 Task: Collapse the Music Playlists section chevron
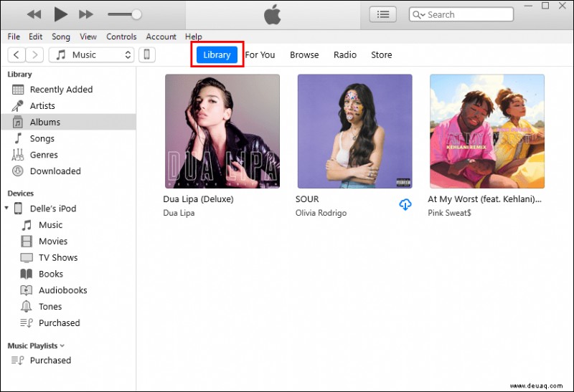click(x=62, y=345)
